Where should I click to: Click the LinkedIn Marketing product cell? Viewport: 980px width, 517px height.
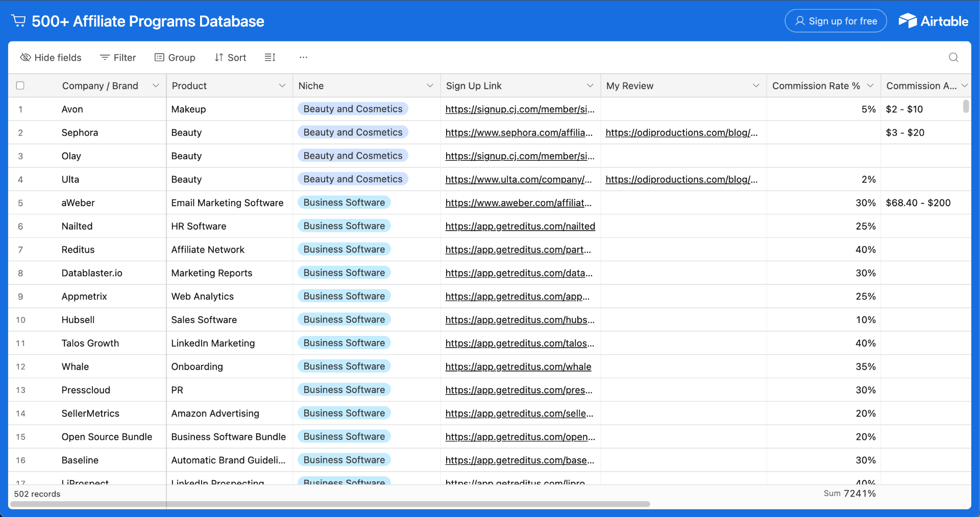coord(230,343)
